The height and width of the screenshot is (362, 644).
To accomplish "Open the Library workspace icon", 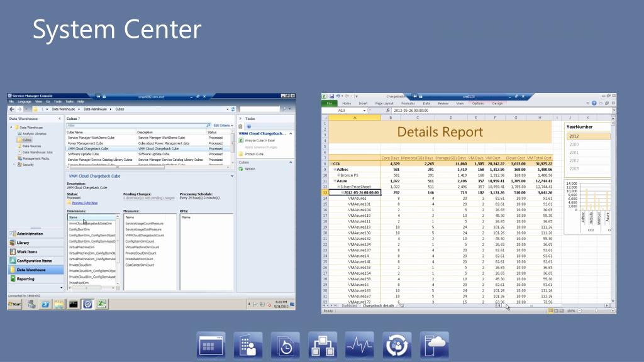I will coord(13,243).
